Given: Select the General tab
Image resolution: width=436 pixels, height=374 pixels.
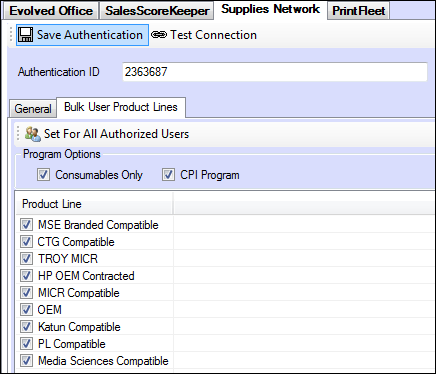Looking at the screenshot, I should [x=33, y=109].
